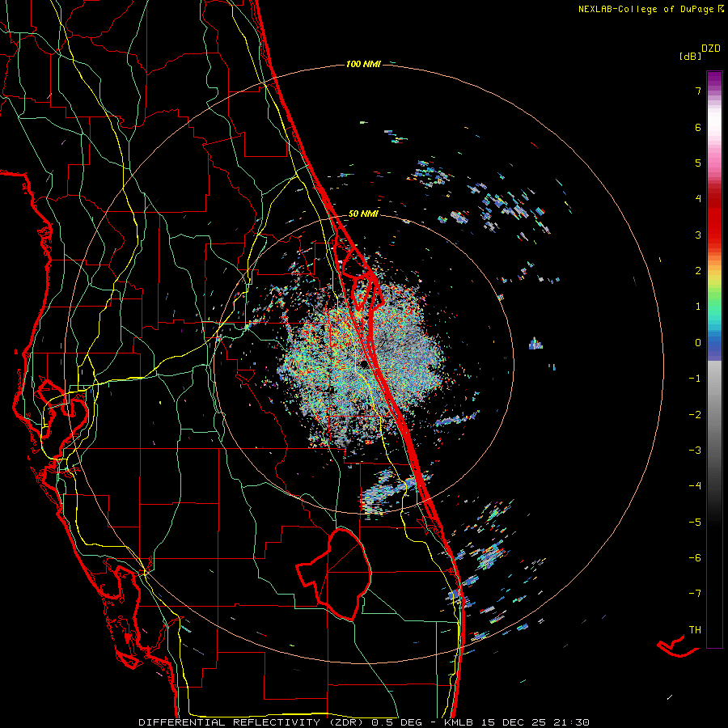Click the colorbar tick label 4
The width and height of the screenshot is (728, 728).
coord(698,199)
